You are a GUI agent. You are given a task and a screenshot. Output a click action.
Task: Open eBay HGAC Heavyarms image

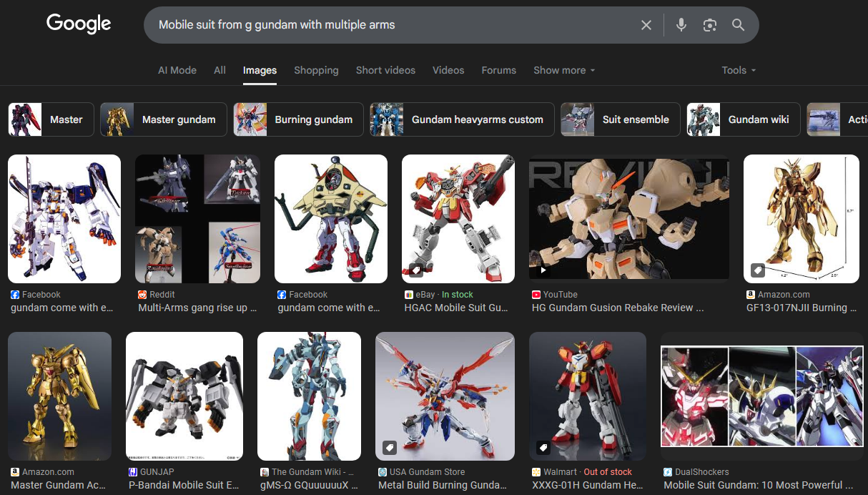click(458, 219)
